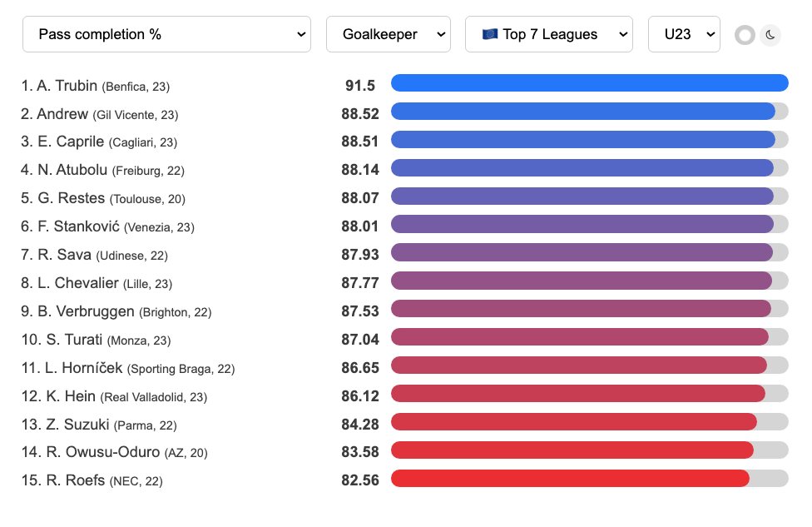The image size is (812, 527).
Task: Click the EU flag icon in the league selector
Action: tap(489, 34)
